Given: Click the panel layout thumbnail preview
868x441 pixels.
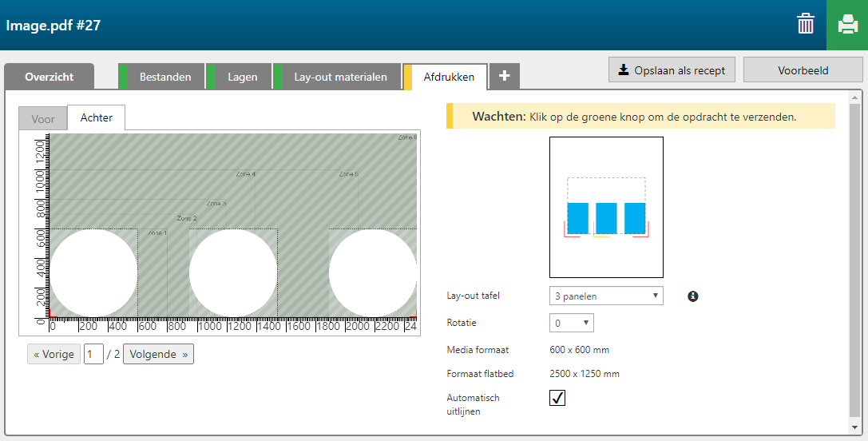Looking at the screenshot, I should coord(606,207).
